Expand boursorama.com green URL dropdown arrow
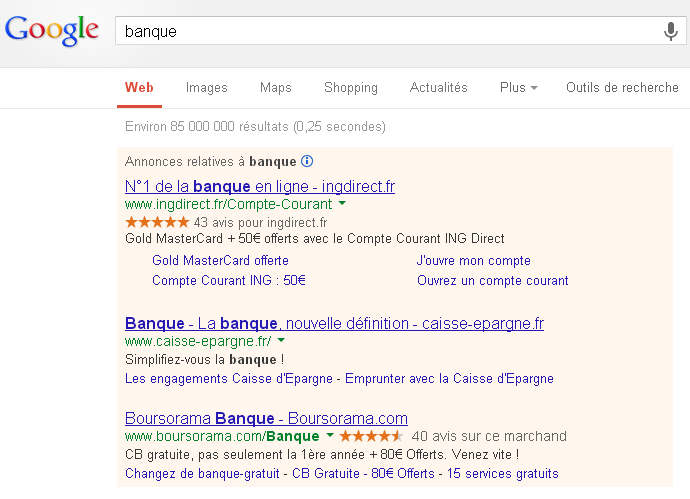The height and width of the screenshot is (499, 690). tap(329, 436)
